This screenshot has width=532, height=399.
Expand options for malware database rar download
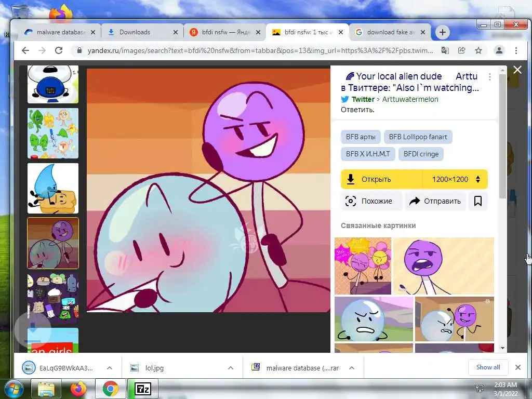tap(352, 368)
